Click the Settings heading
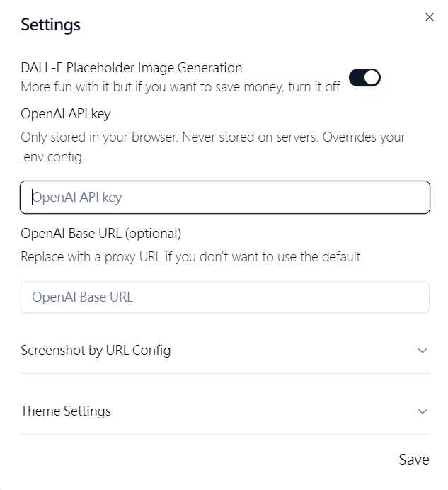Image resolution: width=448 pixels, height=490 pixels. click(50, 25)
